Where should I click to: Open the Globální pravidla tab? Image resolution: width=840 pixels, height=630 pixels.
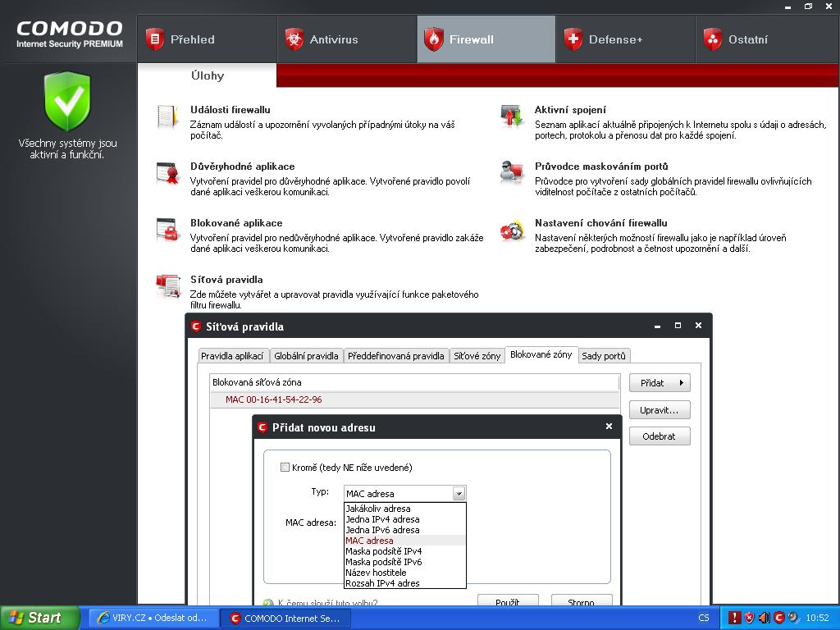click(306, 356)
